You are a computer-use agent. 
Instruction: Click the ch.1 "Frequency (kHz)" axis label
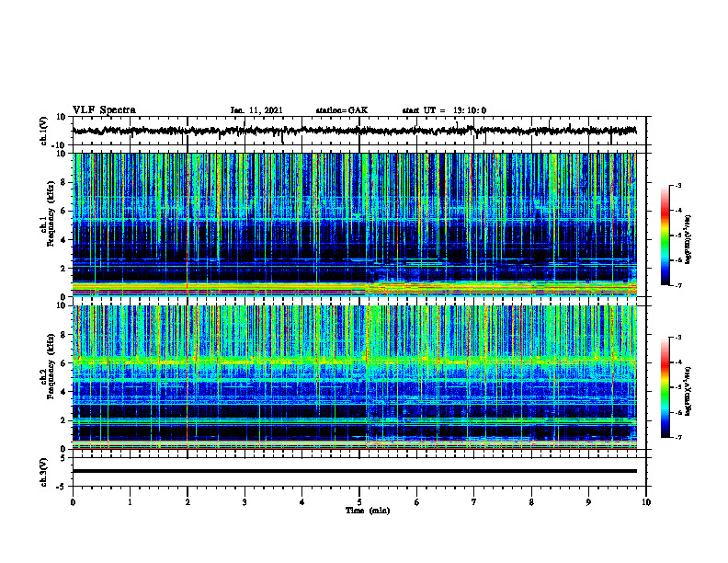[51, 215]
